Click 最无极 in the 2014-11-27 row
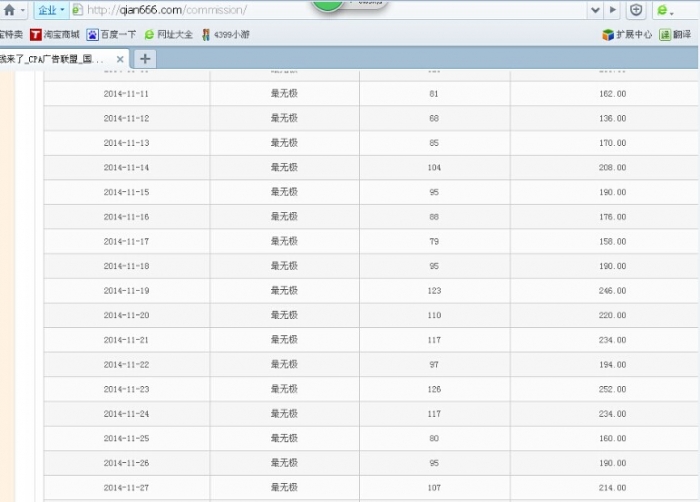Screen dimensions: 700x502 point(284,487)
